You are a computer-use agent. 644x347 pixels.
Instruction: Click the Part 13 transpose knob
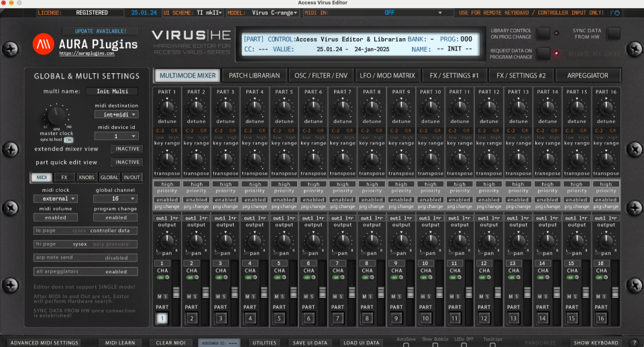[x=519, y=160]
